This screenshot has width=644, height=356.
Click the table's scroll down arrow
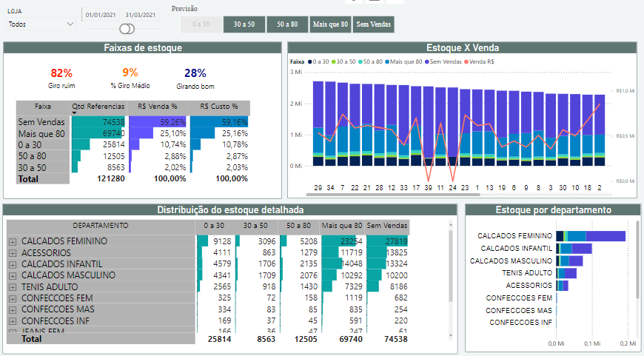tap(449, 337)
